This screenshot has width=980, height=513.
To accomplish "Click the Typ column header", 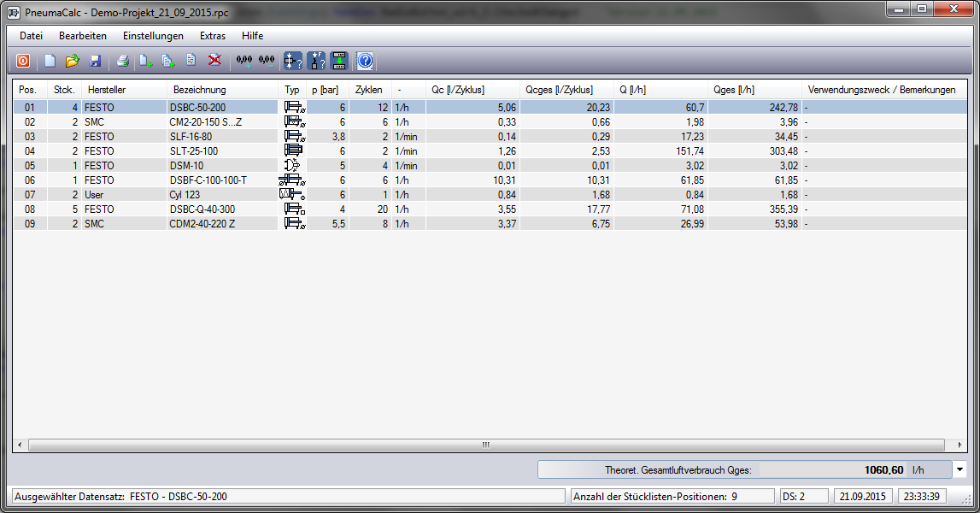I will [x=292, y=90].
